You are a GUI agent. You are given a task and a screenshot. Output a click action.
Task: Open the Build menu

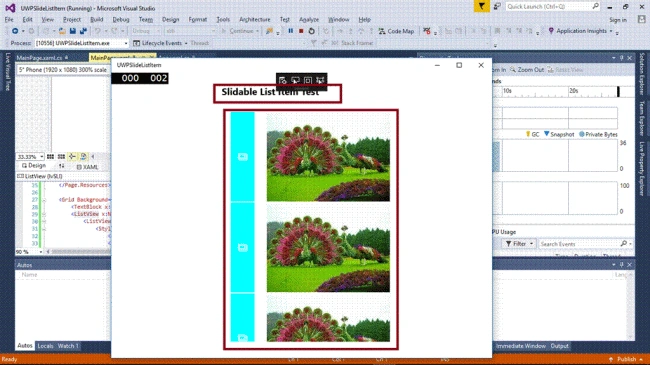point(97,19)
